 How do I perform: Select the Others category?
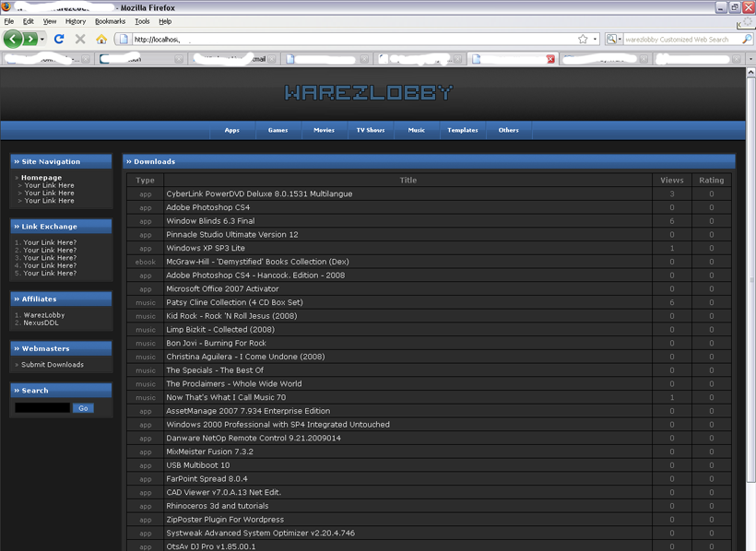509,130
